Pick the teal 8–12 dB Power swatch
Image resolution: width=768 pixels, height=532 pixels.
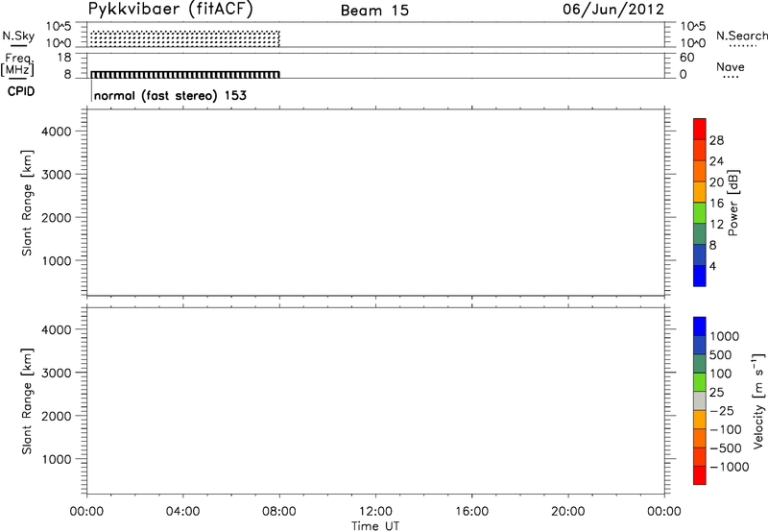(x=700, y=234)
